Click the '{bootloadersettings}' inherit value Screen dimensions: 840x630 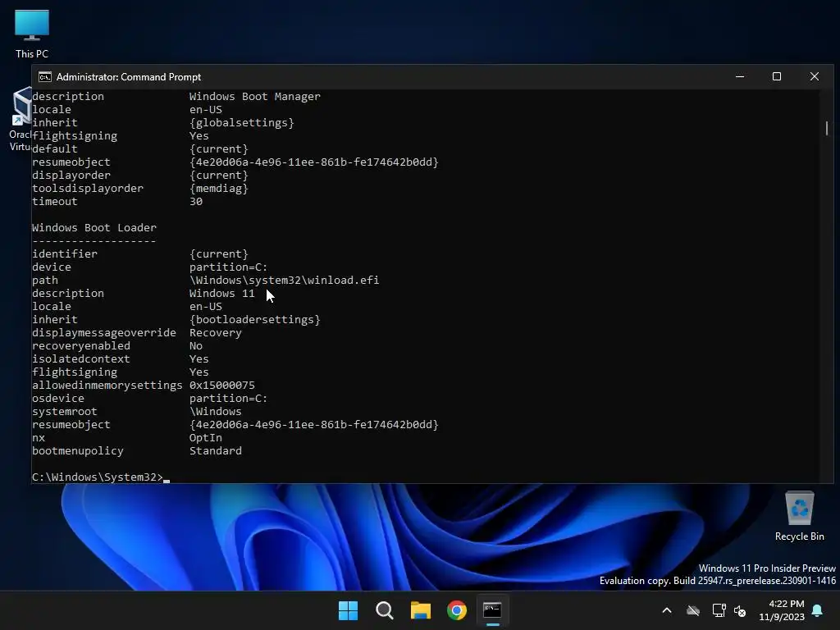(255, 319)
